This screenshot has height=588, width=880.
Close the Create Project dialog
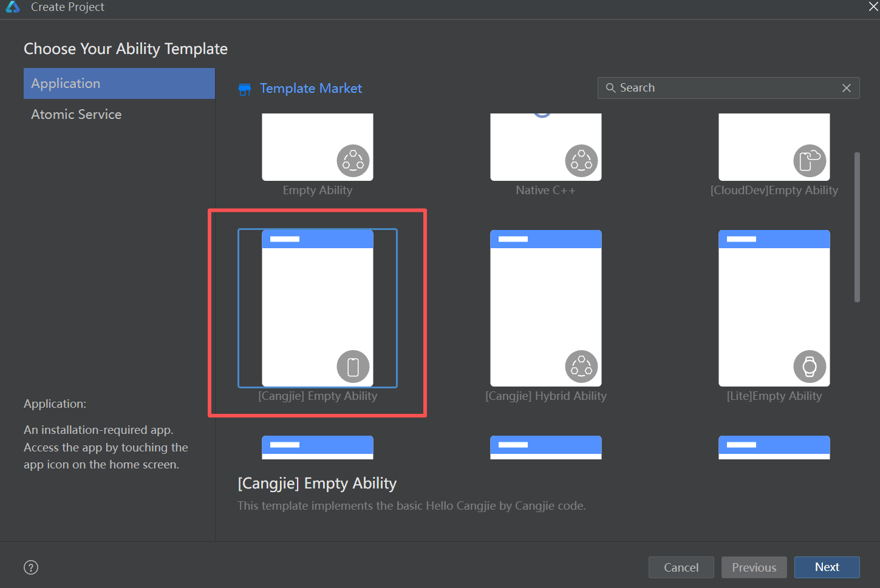(873, 7)
